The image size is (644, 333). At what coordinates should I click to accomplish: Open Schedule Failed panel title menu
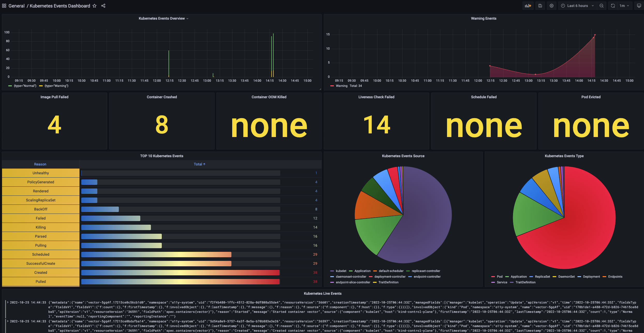pyautogui.click(x=484, y=97)
